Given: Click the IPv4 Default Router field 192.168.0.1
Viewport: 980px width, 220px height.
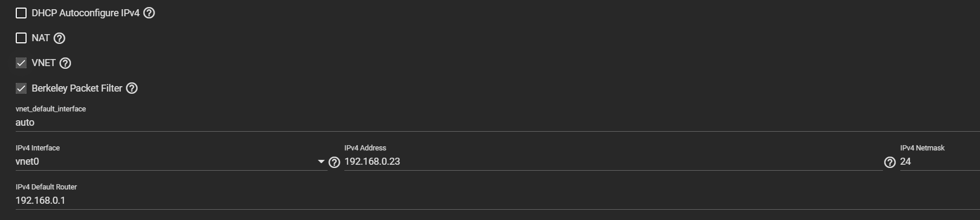Looking at the screenshot, I should tap(497, 200).
